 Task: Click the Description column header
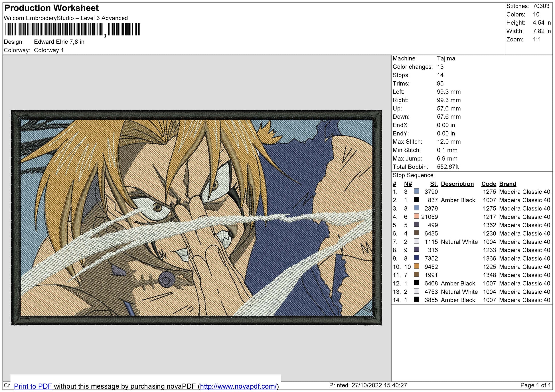457,184
